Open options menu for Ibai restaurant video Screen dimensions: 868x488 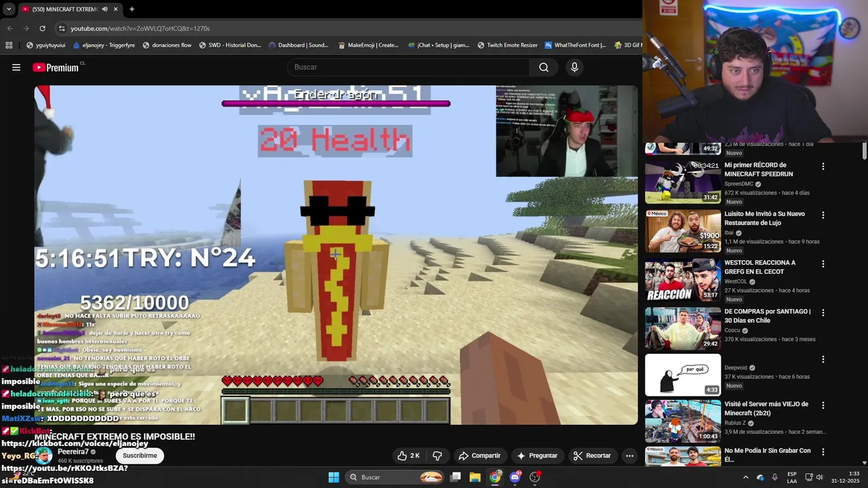click(823, 215)
